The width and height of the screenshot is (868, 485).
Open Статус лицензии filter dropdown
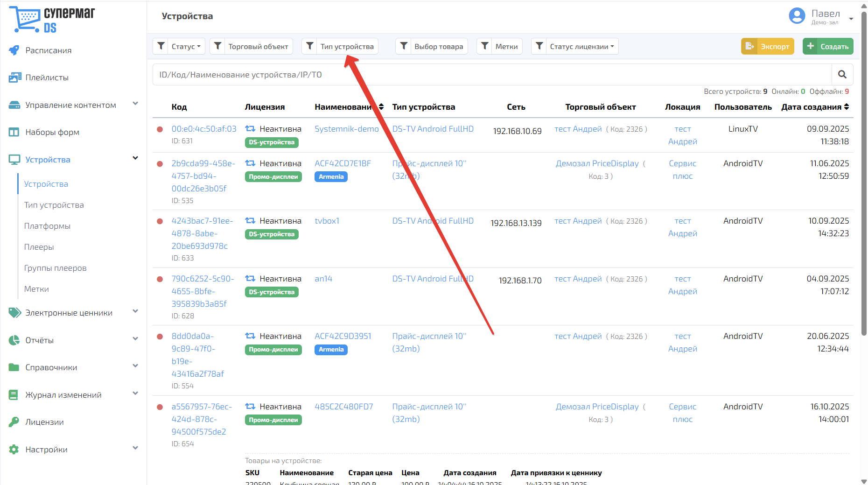tap(575, 46)
